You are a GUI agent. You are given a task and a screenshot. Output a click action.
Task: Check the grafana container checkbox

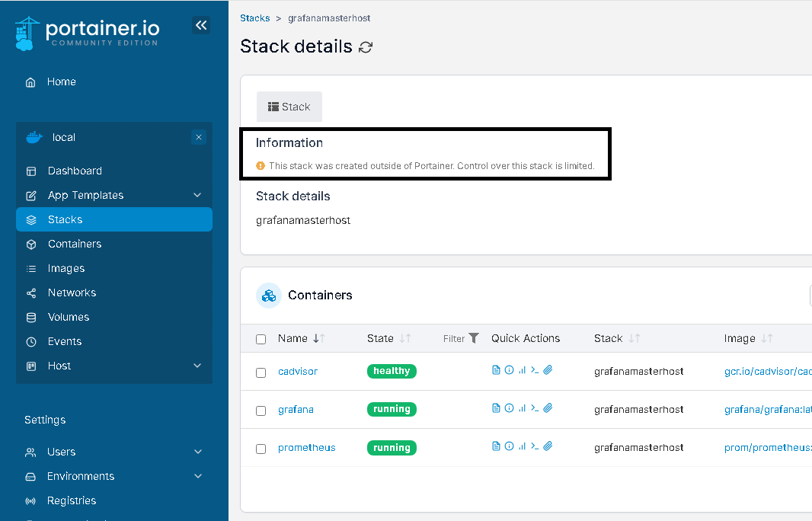pos(261,411)
